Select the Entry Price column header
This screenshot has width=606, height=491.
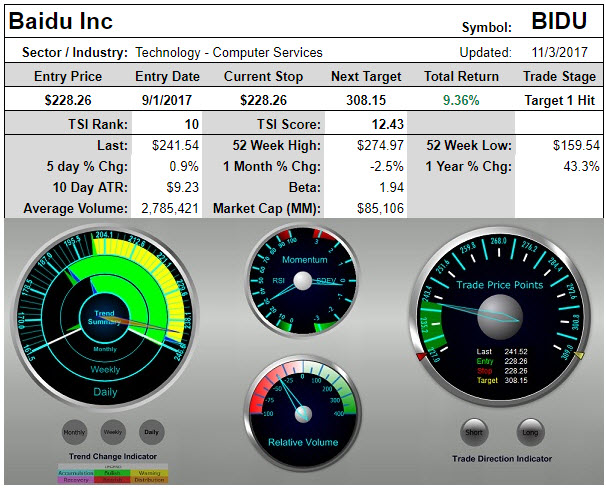pos(68,76)
